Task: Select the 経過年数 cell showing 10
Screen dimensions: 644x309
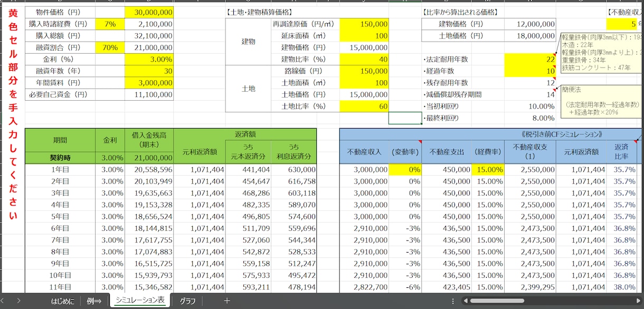Action: pos(529,71)
